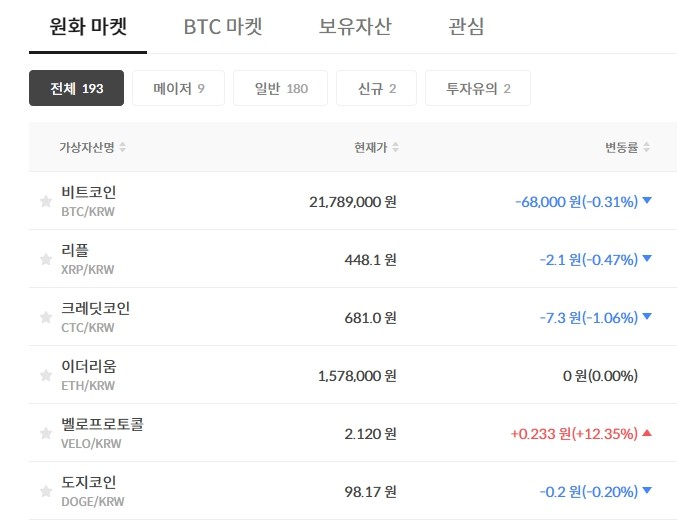This screenshot has width=677, height=525.
Task: Filter by 메이저 9 coins
Action: (179, 89)
